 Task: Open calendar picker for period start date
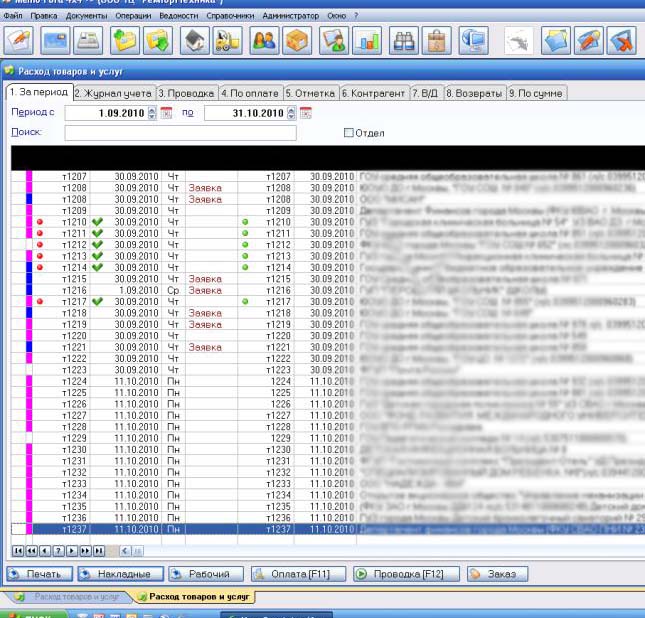tap(167, 113)
